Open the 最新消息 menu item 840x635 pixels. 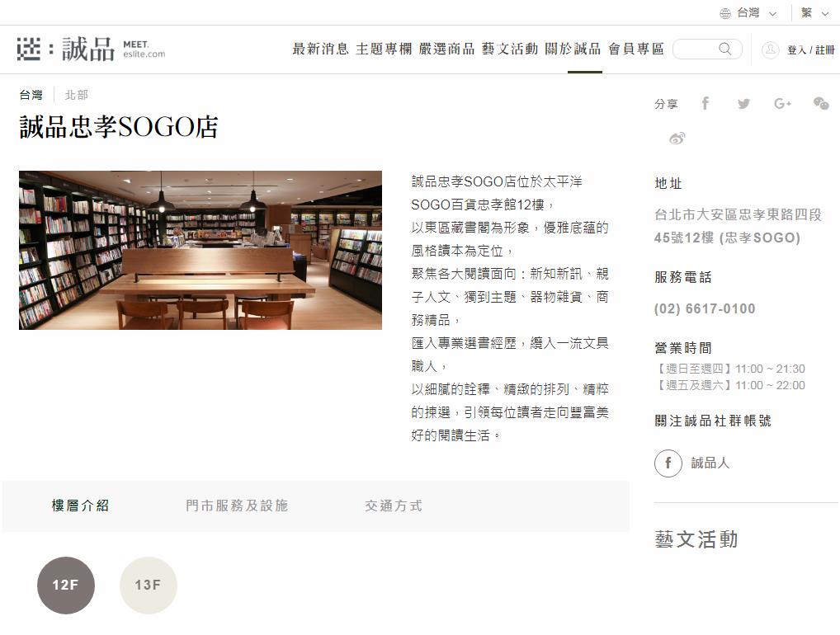coord(320,49)
